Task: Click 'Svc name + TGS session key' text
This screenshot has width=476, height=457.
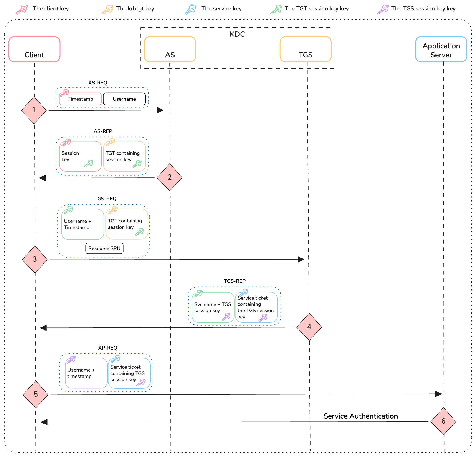Action: (x=213, y=307)
